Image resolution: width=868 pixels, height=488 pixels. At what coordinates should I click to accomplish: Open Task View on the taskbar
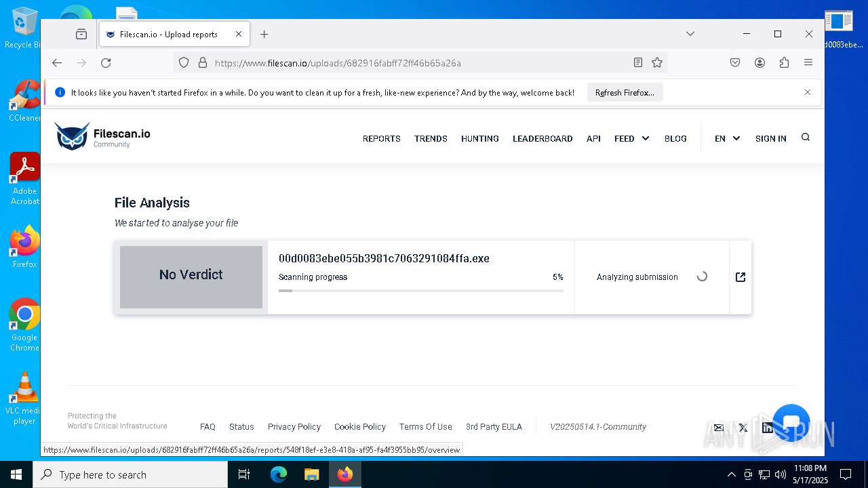pyautogui.click(x=244, y=474)
